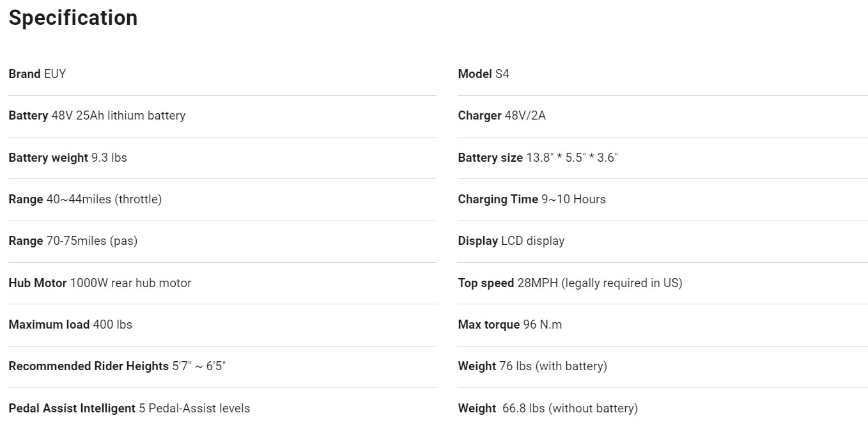
Task: Click the Specification heading
Action: [73, 18]
